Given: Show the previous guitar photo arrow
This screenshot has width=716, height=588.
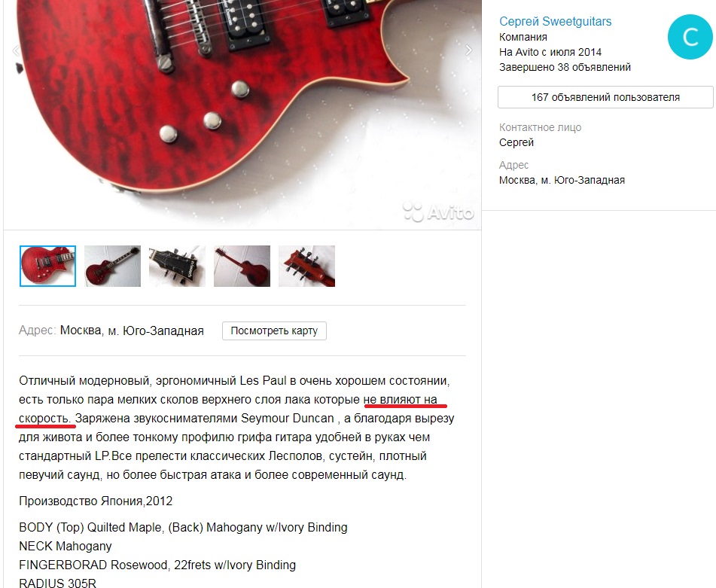Looking at the screenshot, I should tap(16, 50).
